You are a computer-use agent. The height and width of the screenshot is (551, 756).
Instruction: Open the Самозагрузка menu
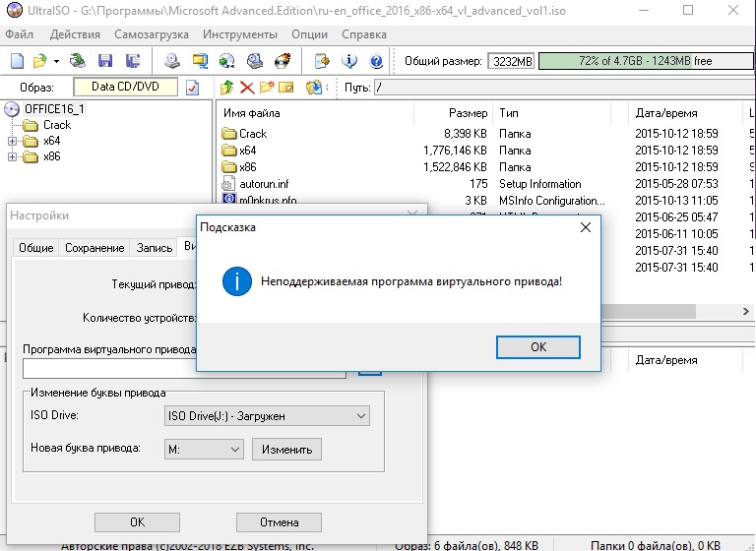click(x=152, y=34)
